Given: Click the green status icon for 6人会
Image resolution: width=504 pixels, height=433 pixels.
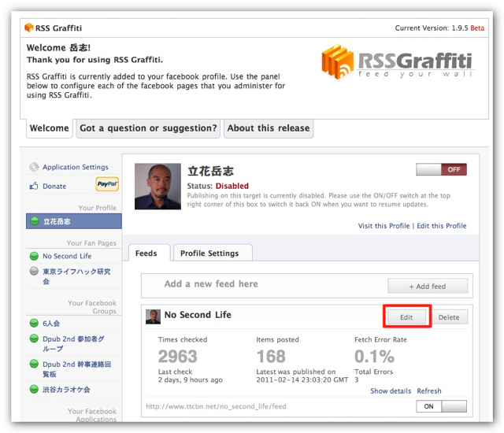Looking at the screenshot, I should 34,323.
